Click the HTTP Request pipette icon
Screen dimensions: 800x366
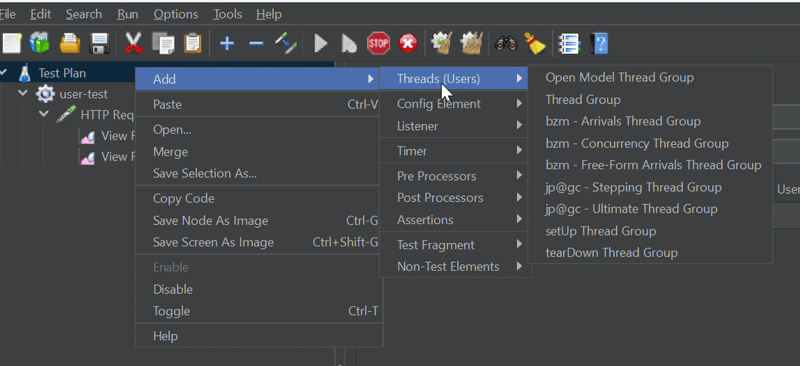pyautogui.click(x=66, y=115)
